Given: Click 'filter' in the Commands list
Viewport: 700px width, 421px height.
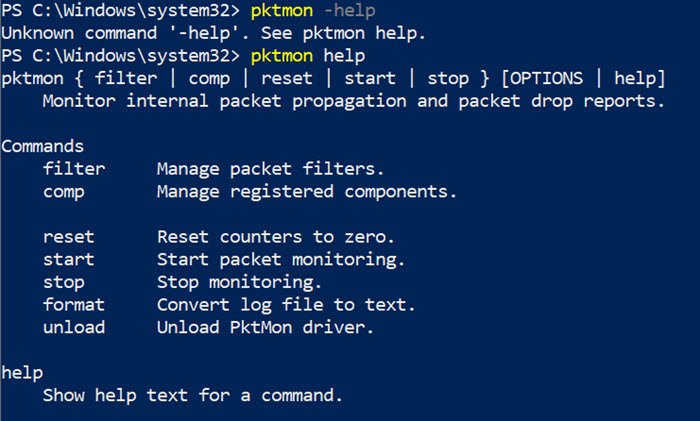Looking at the screenshot, I should 74,169.
